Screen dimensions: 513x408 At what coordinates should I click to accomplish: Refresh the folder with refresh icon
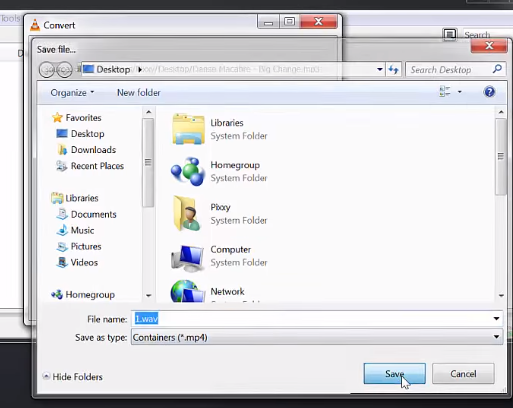394,70
